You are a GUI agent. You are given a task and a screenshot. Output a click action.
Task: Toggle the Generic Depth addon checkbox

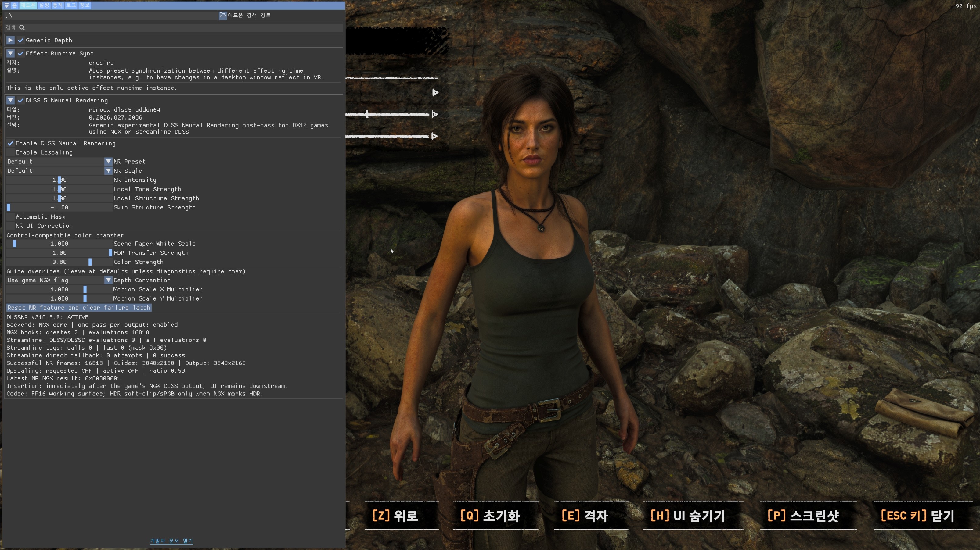pos(21,40)
